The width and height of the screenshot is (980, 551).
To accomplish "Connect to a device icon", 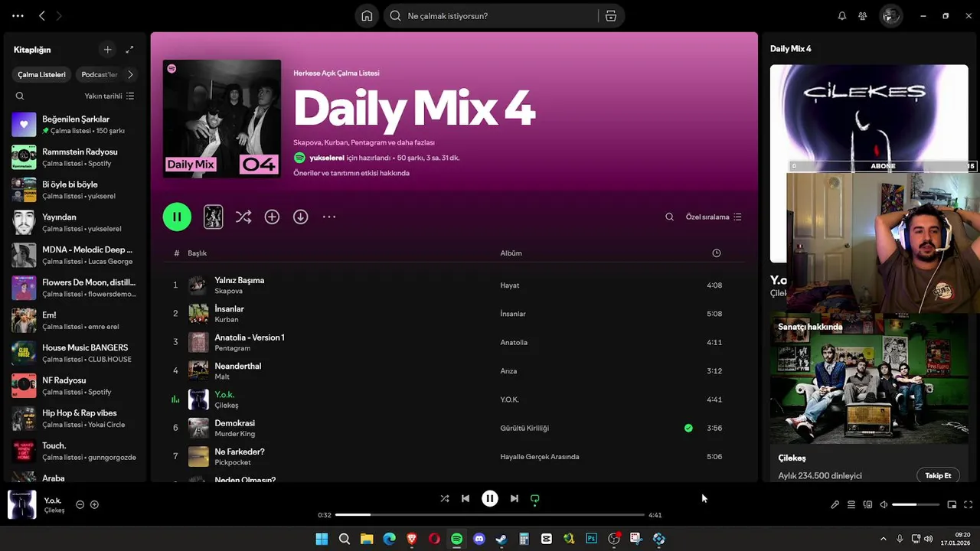I will tap(867, 505).
